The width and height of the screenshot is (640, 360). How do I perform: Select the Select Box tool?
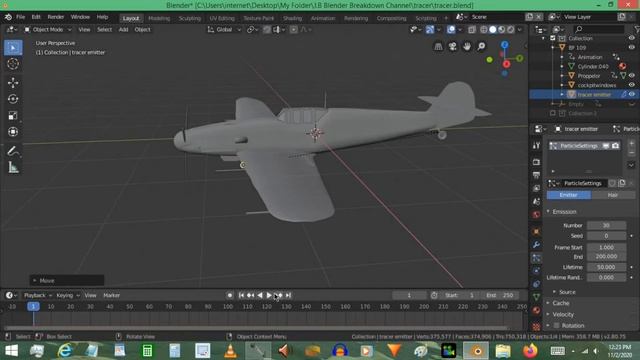[13, 48]
